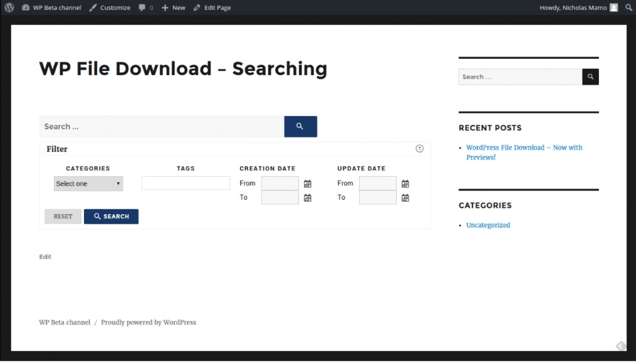
Task: Click the pencil icon beside Edit Page
Action: coord(197,8)
